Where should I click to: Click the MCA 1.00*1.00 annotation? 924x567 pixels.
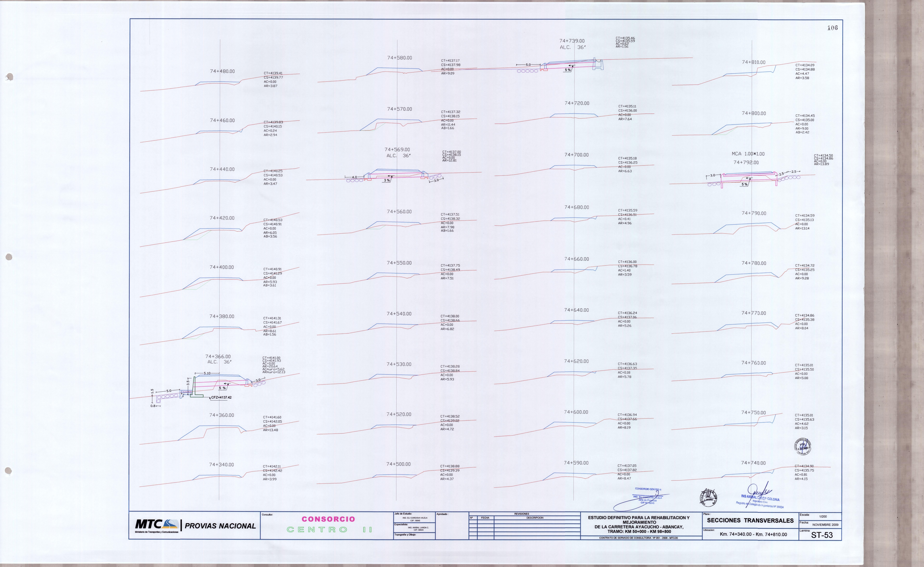click(748, 154)
